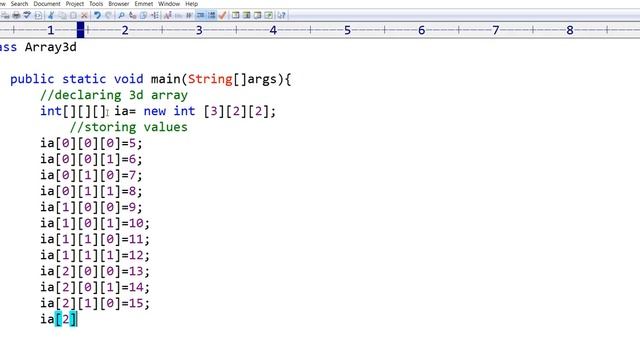
Task: Click the red X Delete icon
Action: click(x=84, y=16)
